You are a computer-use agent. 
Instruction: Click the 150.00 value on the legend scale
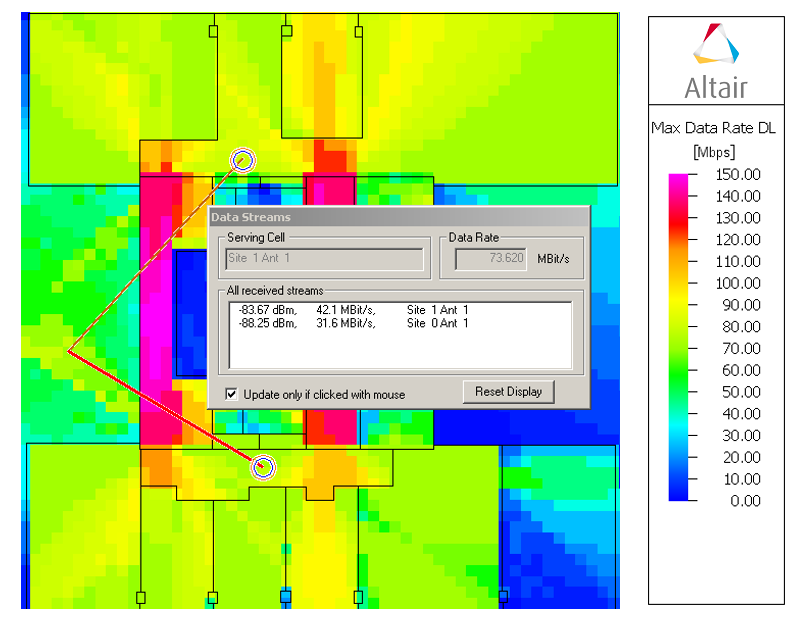click(738, 174)
